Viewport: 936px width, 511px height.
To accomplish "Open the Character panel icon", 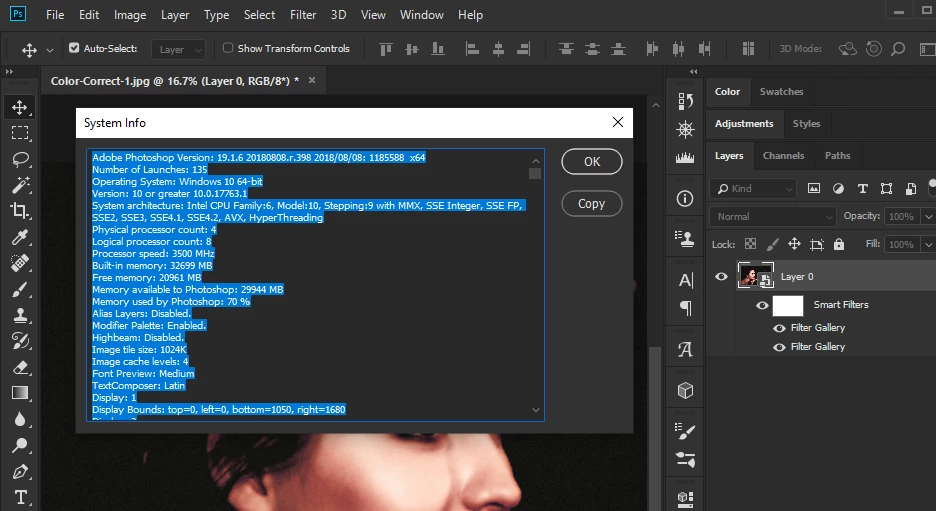I will (685, 280).
